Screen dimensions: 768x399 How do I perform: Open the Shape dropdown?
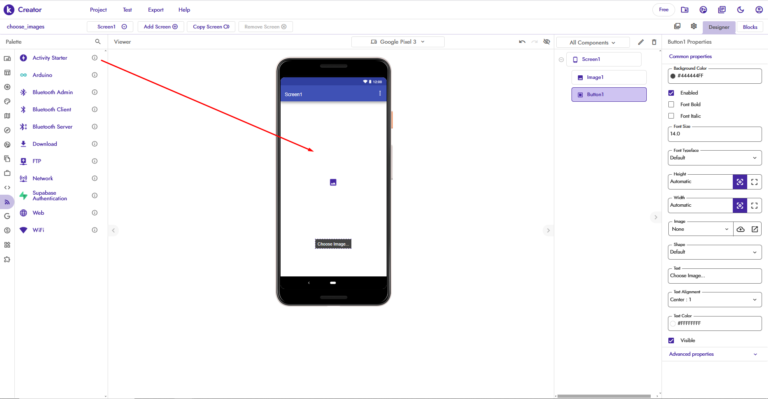tap(715, 252)
